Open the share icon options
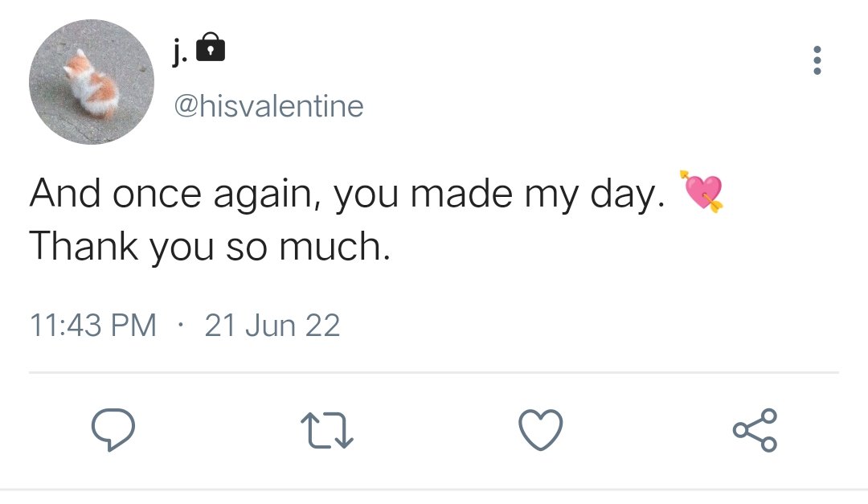 pos(755,430)
